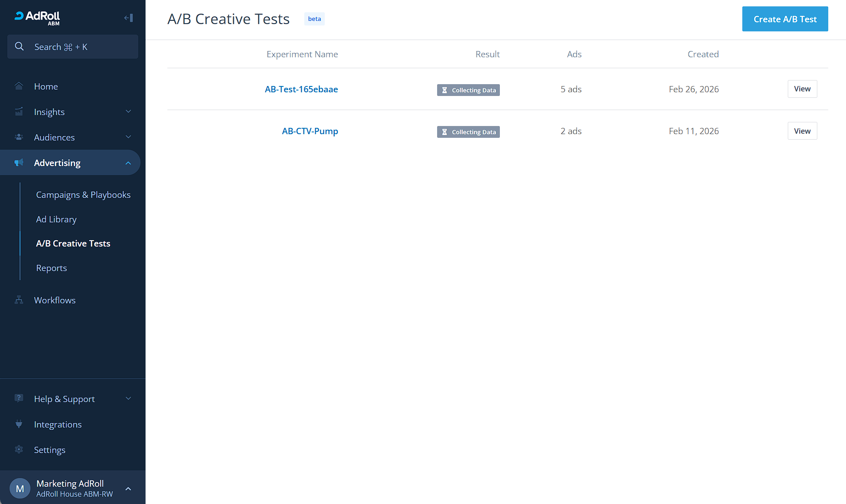The height and width of the screenshot is (504, 846).
Task: Go to Ad Library
Action: click(x=56, y=219)
